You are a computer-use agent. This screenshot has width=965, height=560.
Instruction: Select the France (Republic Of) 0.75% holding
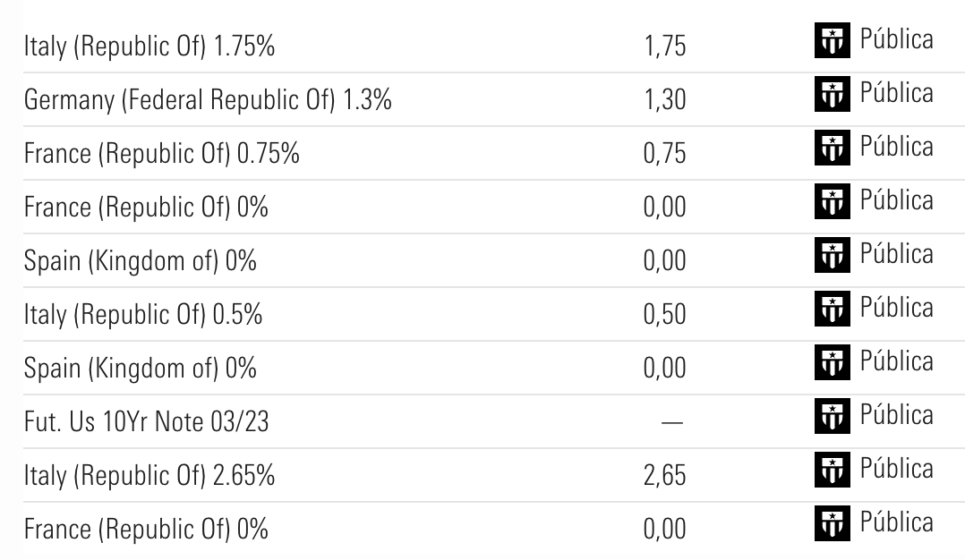coord(161,155)
